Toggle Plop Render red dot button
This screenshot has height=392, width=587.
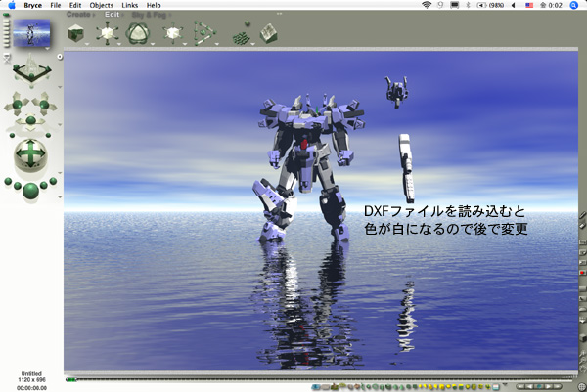click(582, 273)
